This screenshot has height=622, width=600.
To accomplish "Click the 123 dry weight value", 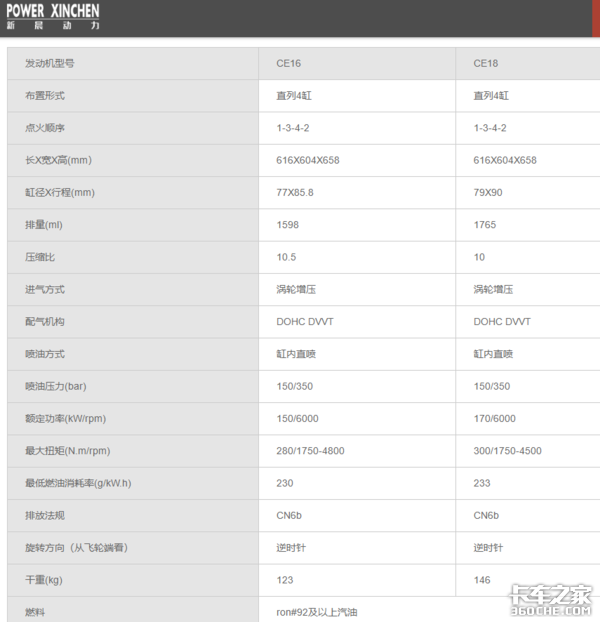I will tap(285, 580).
